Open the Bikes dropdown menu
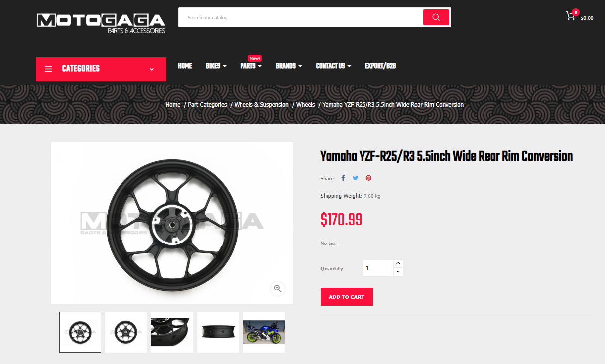 pos(216,66)
